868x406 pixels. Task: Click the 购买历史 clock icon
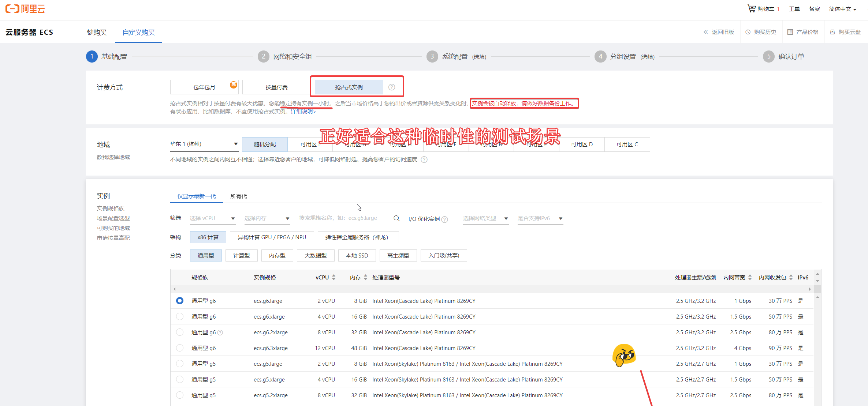pos(748,32)
